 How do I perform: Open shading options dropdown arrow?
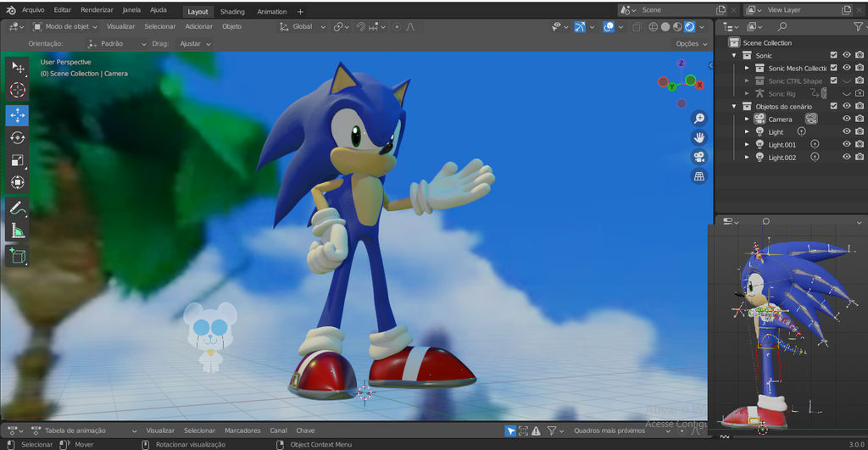(x=702, y=26)
